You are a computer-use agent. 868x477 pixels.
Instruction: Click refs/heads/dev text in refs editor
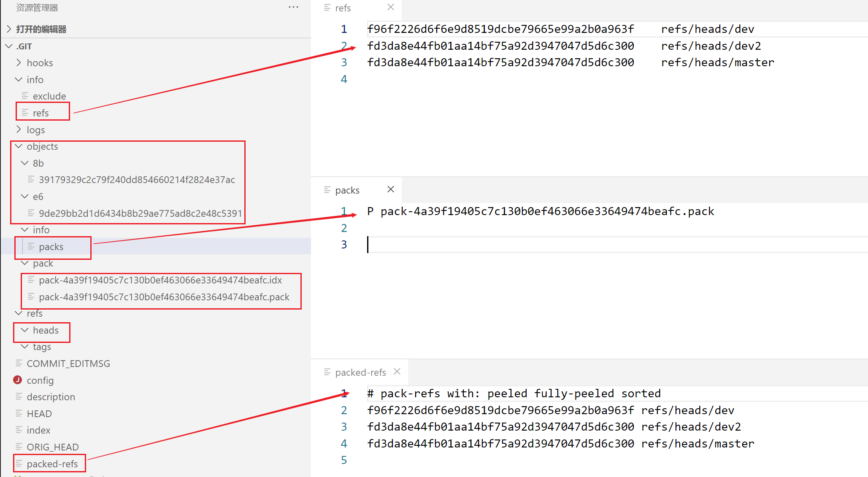[708, 29]
